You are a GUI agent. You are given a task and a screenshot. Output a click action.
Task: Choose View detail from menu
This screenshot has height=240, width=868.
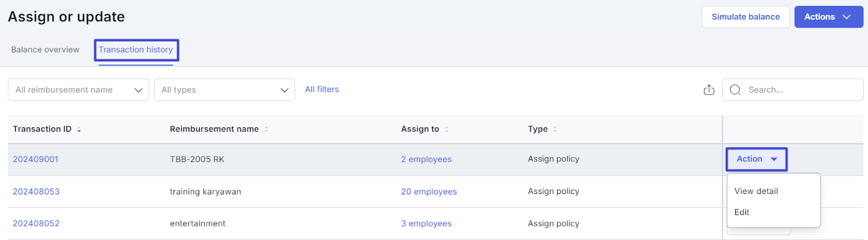756,191
